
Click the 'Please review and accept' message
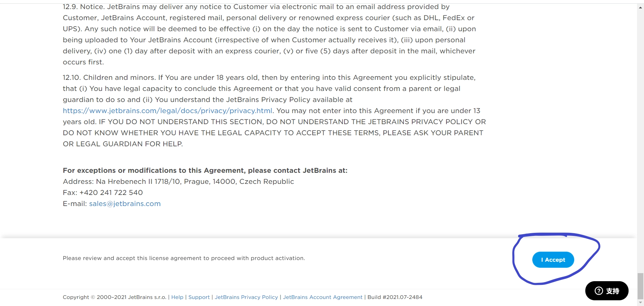pyautogui.click(x=183, y=258)
